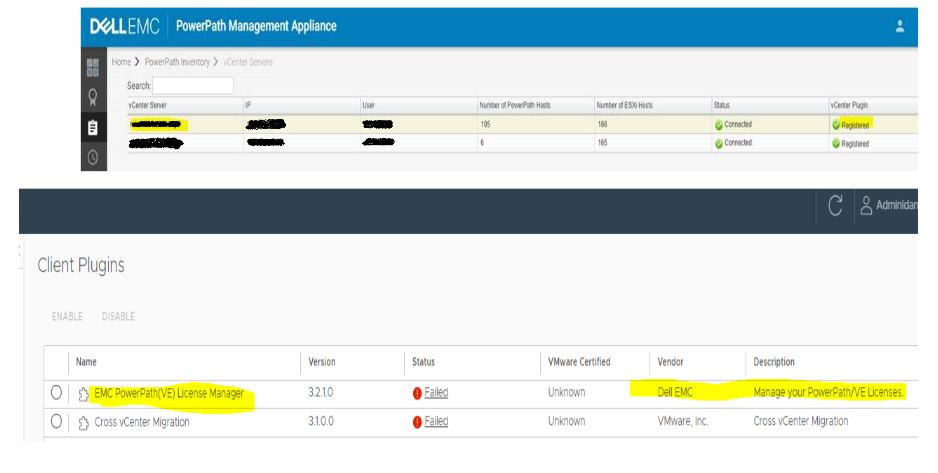Viewport: 938px width, 473px height.
Task: Sort by Number of PowerPath Hosts column
Action: point(514,105)
